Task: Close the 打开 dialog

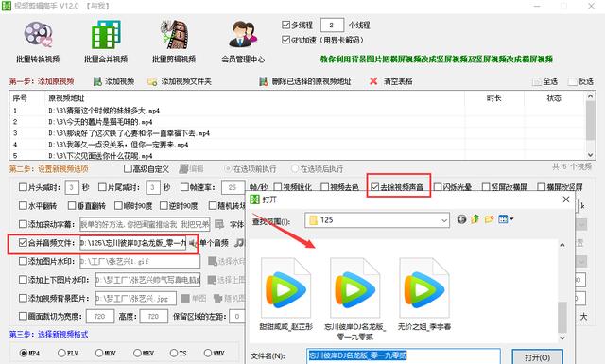Action: pos(566,199)
